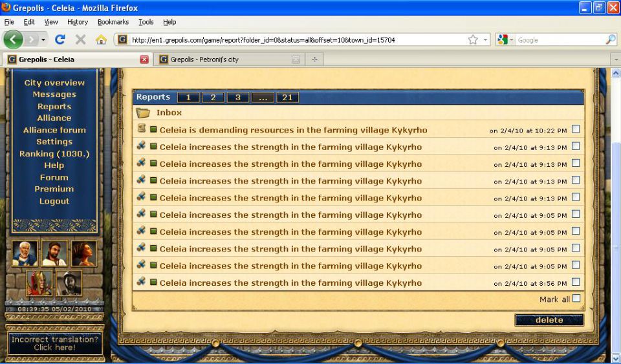Open the File menu
Screen dimensions: 621x364
click(9, 22)
